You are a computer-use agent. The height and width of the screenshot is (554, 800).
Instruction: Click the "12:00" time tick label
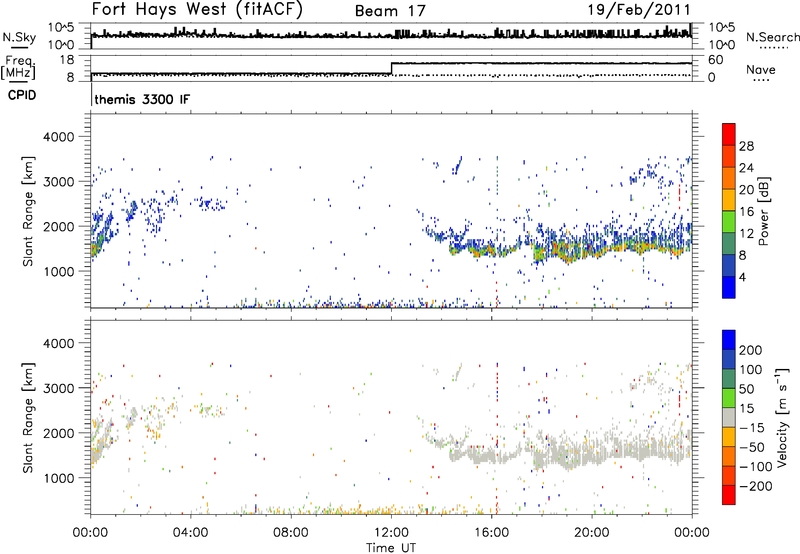point(391,533)
